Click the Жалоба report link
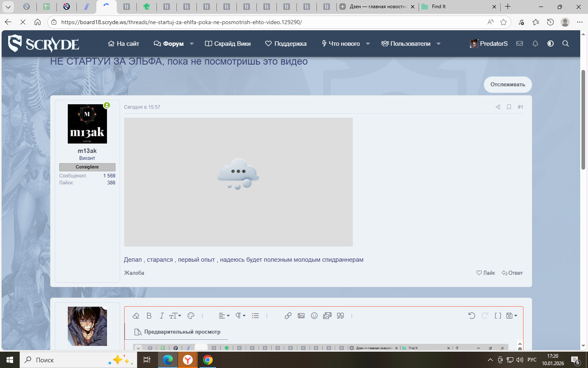Image resolution: width=588 pixels, height=368 pixels. tap(134, 273)
